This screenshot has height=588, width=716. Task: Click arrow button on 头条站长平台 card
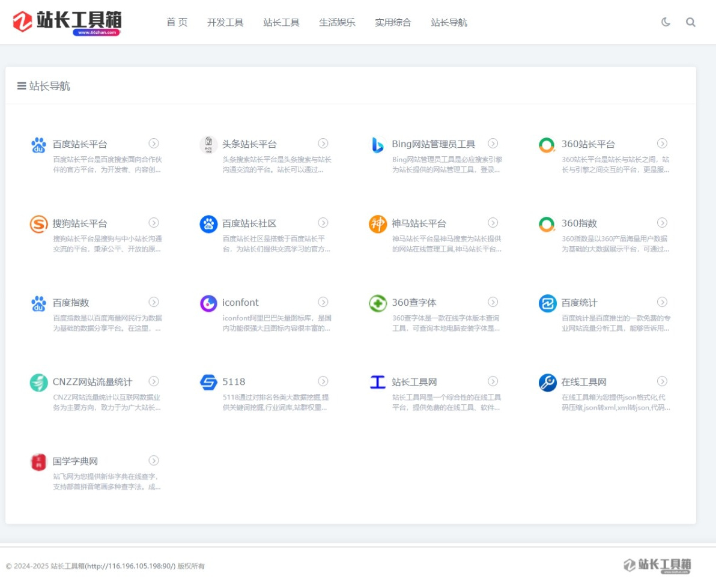(323, 144)
